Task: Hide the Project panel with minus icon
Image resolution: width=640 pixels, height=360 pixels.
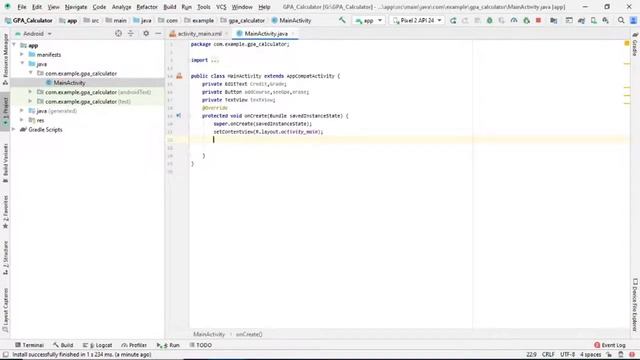Action: 158,33
